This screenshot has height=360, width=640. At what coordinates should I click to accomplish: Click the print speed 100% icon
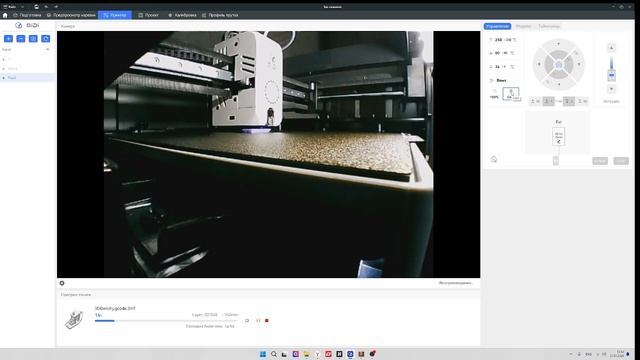tap(494, 94)
